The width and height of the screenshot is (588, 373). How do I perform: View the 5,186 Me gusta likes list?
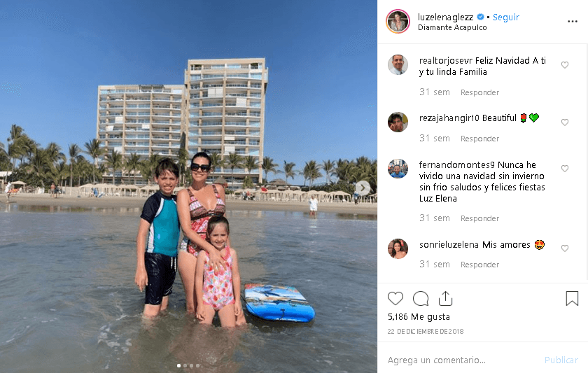(x=419, y=317)
